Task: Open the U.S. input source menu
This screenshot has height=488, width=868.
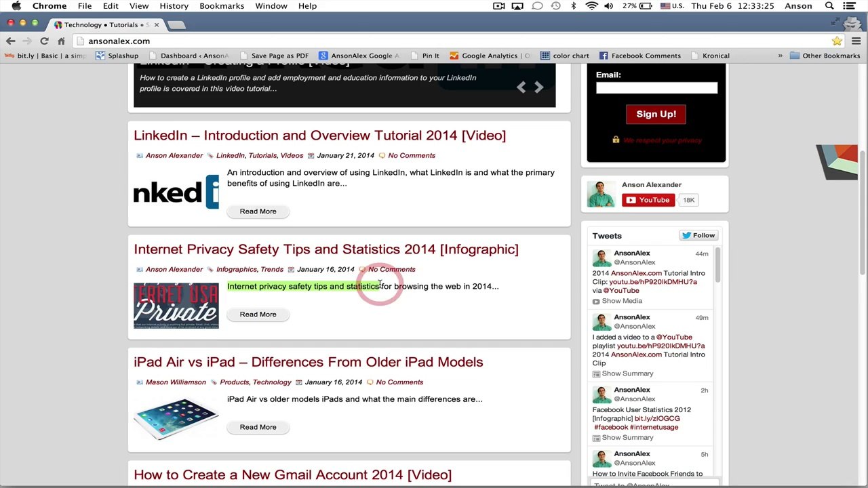Action: (672, 6)
